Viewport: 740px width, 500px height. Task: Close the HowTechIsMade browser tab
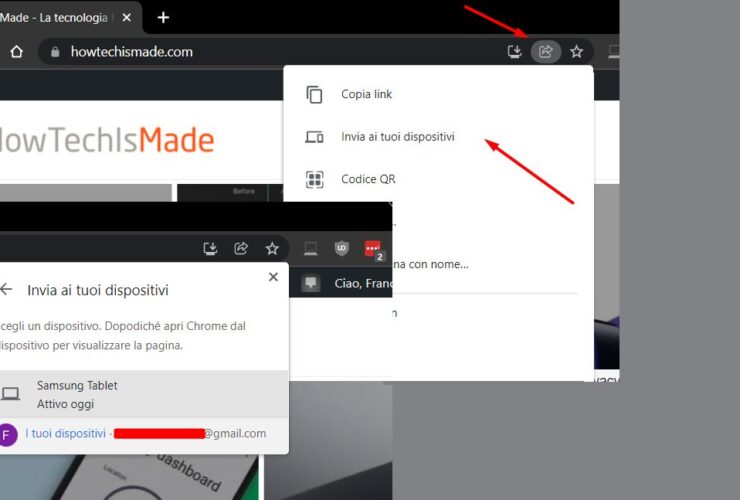126,17
